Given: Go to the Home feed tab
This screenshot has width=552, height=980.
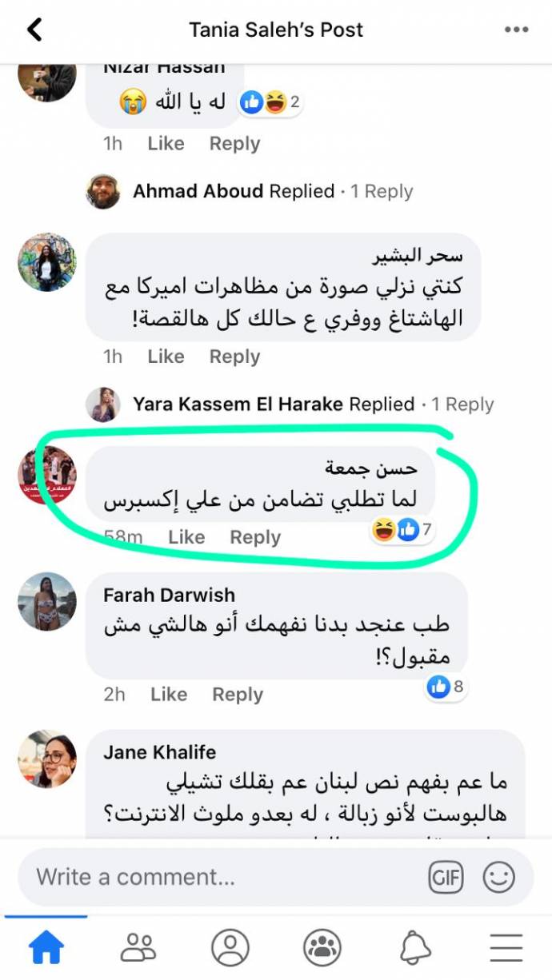Looking at the screenshot, I should pos(46,948).
